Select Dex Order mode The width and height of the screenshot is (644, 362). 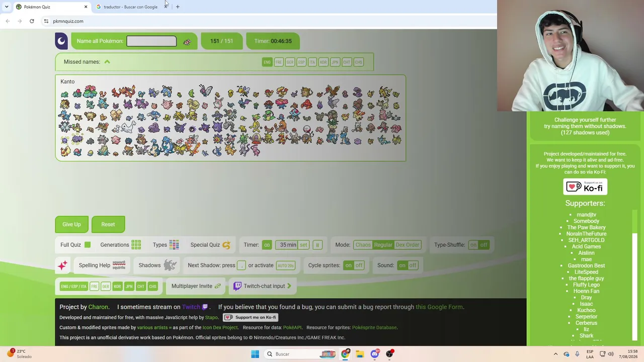pyautogui.click(x=407, y=245)
